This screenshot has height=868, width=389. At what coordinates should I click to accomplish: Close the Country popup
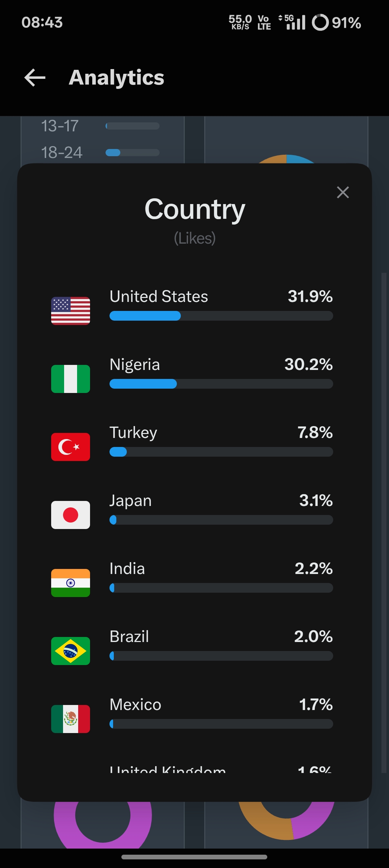[x=343, y=193]
